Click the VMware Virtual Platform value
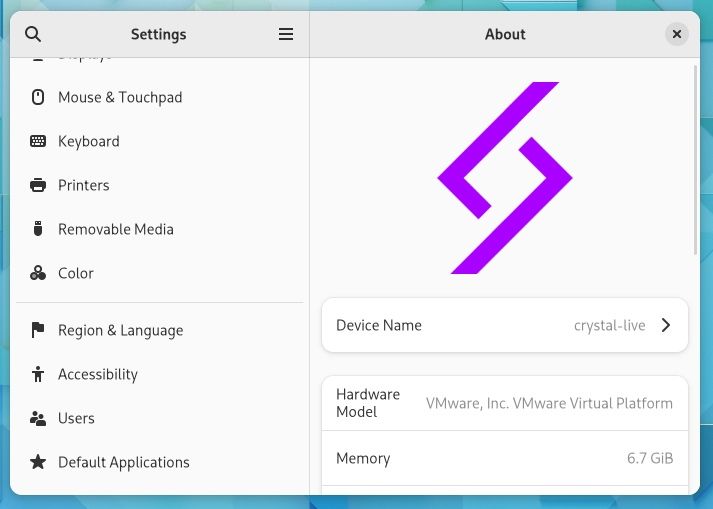This screenshot has height=509, width=713. coord(549,403)
